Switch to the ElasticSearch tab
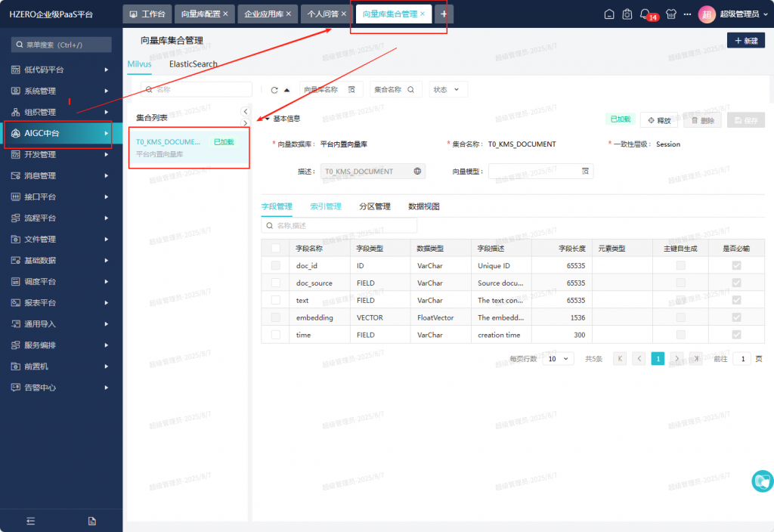This screenshot has width=774, height=532. (193, 64)
